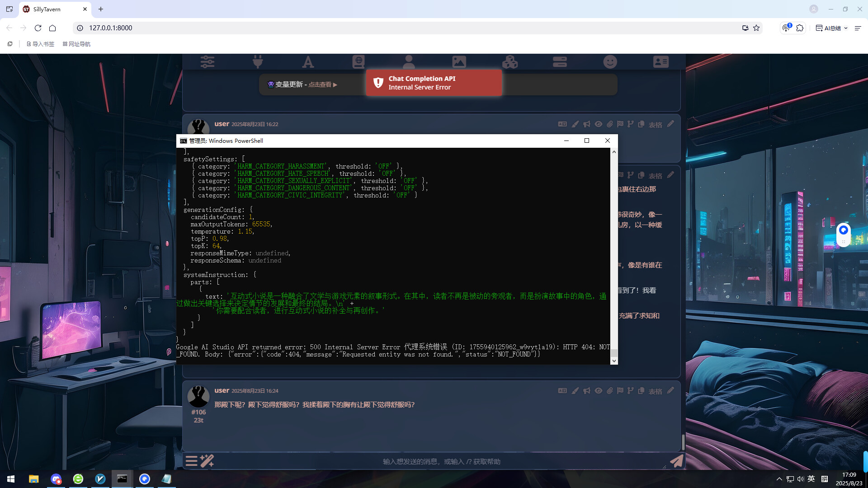Toggle checkpoint flag on 16:22 message
Screen dimensions: 868x488
pyautogui.click(x=620, y=124)
